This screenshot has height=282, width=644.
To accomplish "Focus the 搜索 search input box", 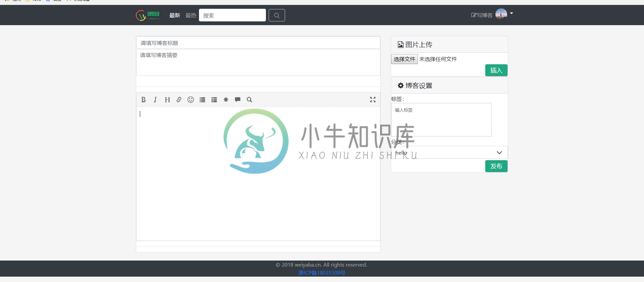I will click(232, 15).
